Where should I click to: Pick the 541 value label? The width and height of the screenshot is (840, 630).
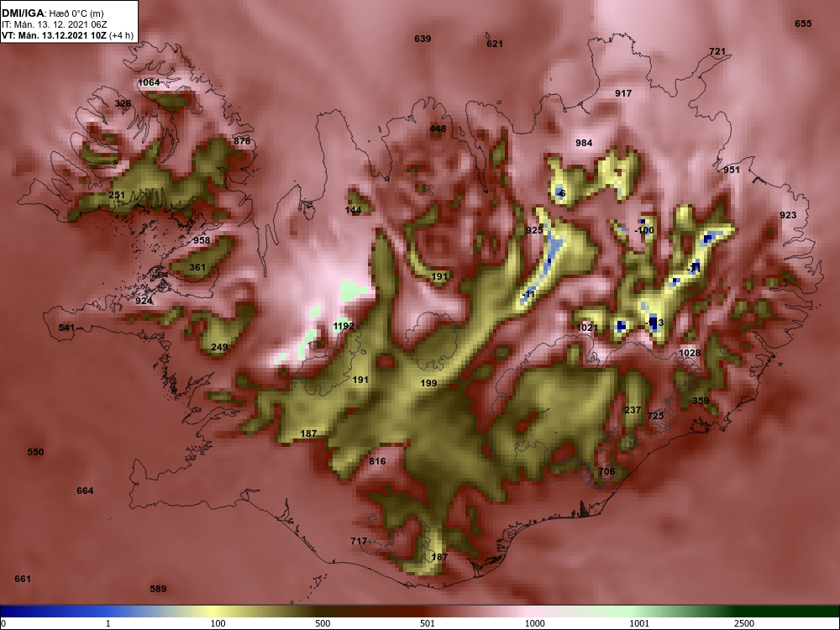tap(66, 328)
